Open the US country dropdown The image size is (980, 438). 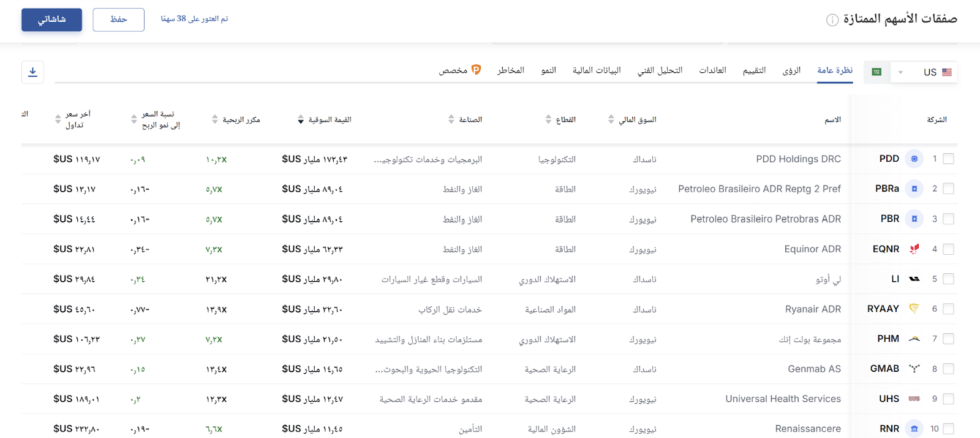coord(924,72)
